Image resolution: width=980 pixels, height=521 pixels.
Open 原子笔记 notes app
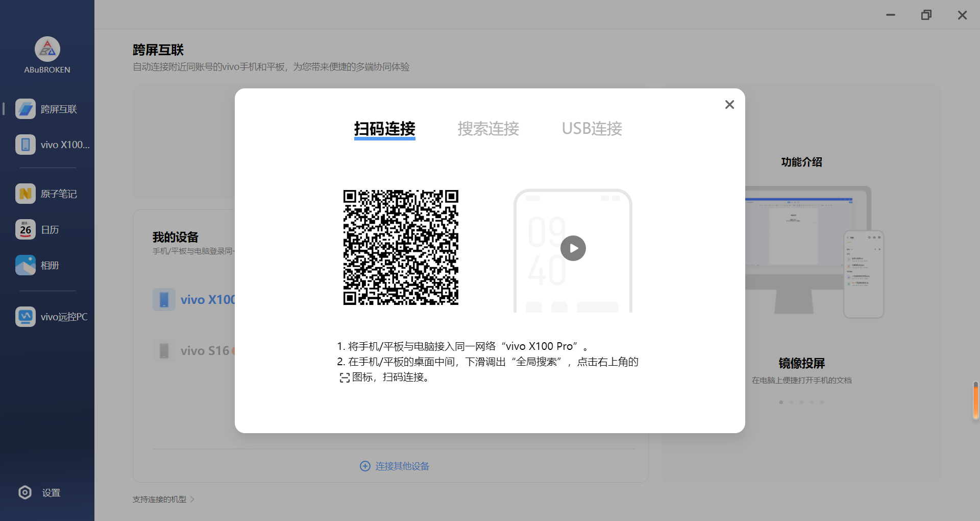(x=47, y=194)
